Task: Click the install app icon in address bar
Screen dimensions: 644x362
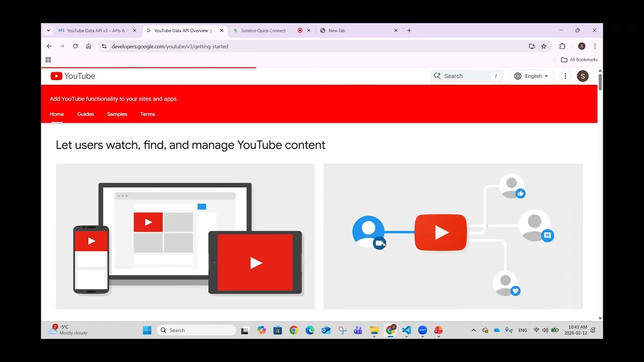Action: tap(532, 46)
